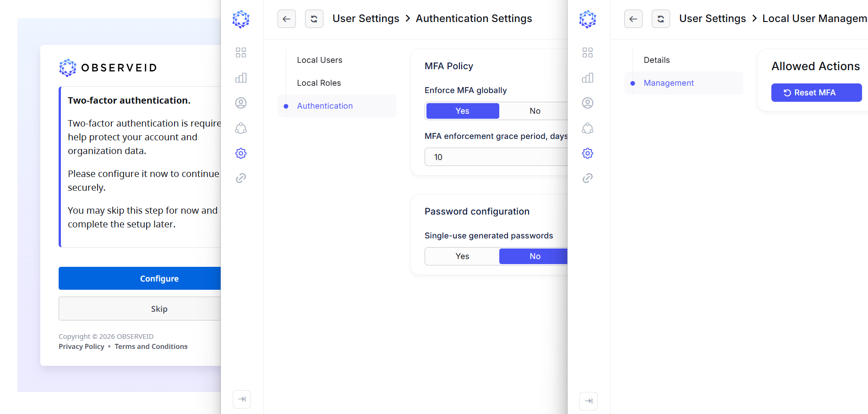868x414 pixels.
Task: Click the 'Password configuration' heading
Action: (x=477, y=211)
